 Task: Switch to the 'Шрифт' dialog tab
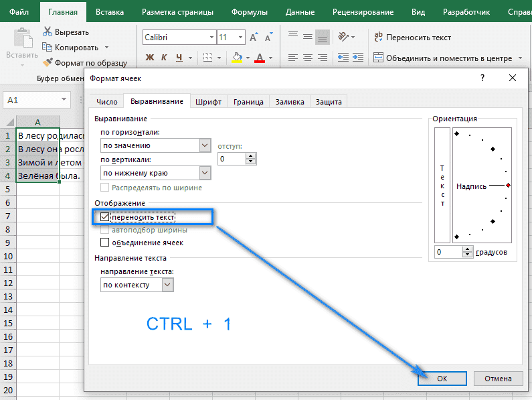pyautogui.click(x=208, y=102)
